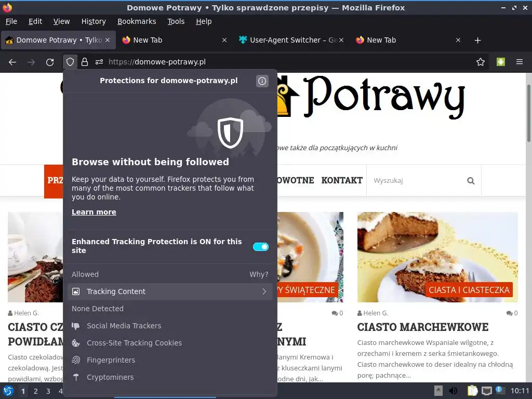Image resolution: width=532 pixels, height=399 pixels.
Task: Click the network monitor tray icon
Action: click(x=486, y=391)
